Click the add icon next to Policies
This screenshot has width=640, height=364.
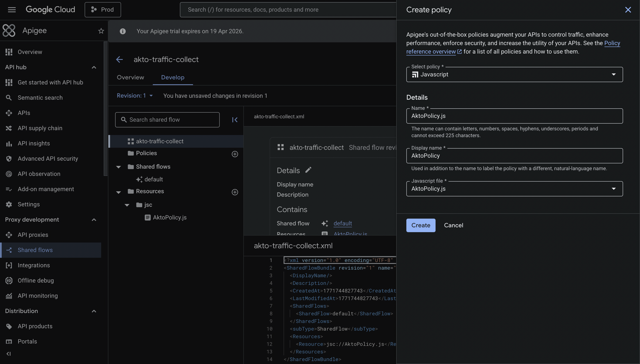[234, 154]
